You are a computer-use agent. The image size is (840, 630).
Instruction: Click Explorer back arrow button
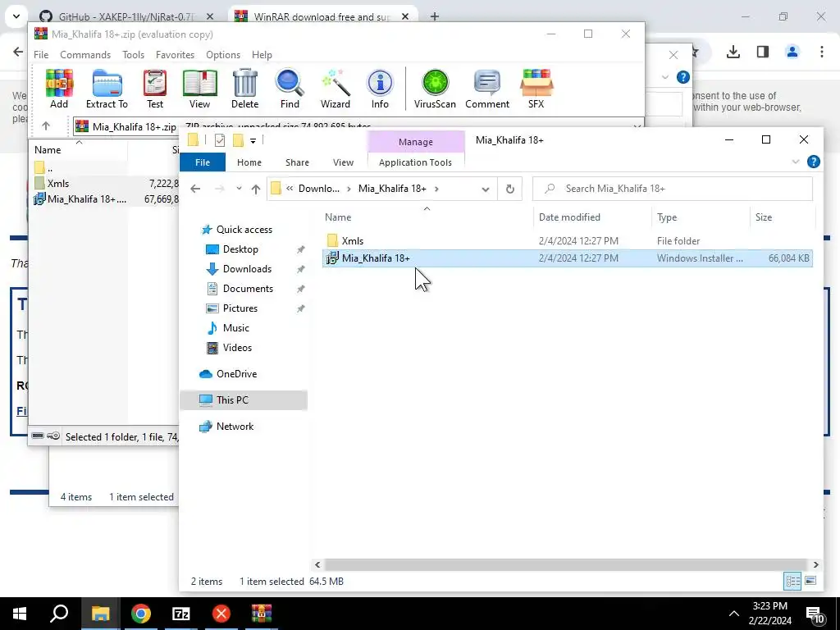pyautogui.click(x=195, y=189)
